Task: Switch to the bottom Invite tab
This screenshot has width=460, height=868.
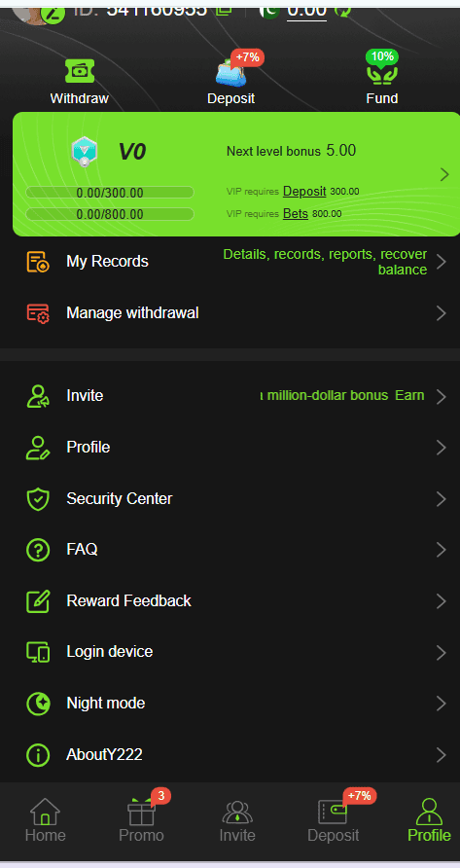Action: pos(237,821)
